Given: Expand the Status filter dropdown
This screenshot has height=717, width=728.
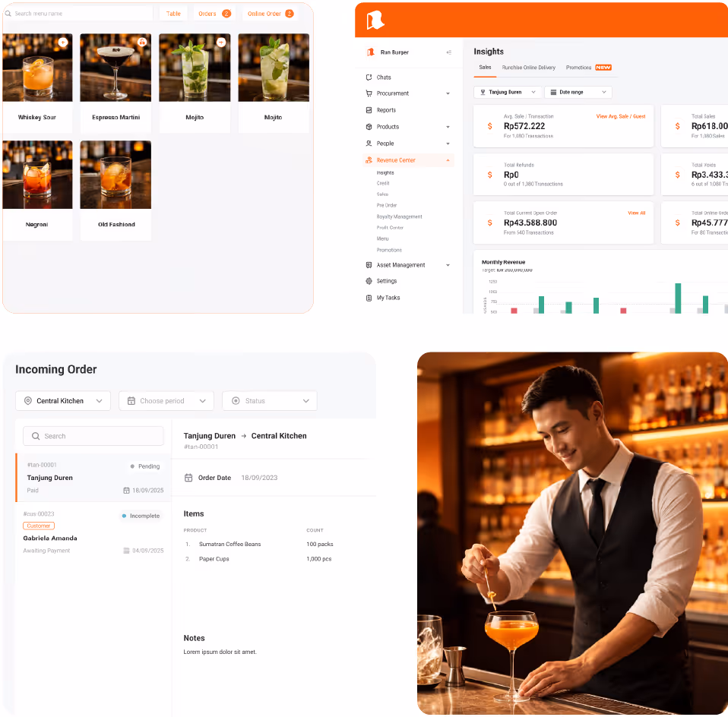Looking at the screenshot, I should pos(270,400).
